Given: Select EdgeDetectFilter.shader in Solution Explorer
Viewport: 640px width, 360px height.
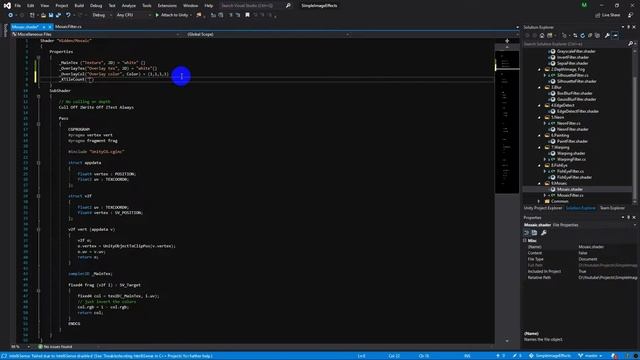Looking at the screenshot, I should click(578, 111).
